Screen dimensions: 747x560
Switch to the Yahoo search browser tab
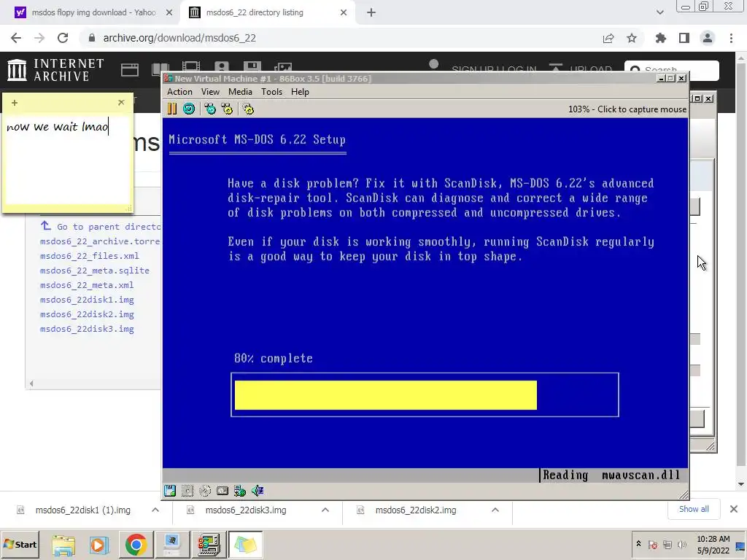point(93,12)
